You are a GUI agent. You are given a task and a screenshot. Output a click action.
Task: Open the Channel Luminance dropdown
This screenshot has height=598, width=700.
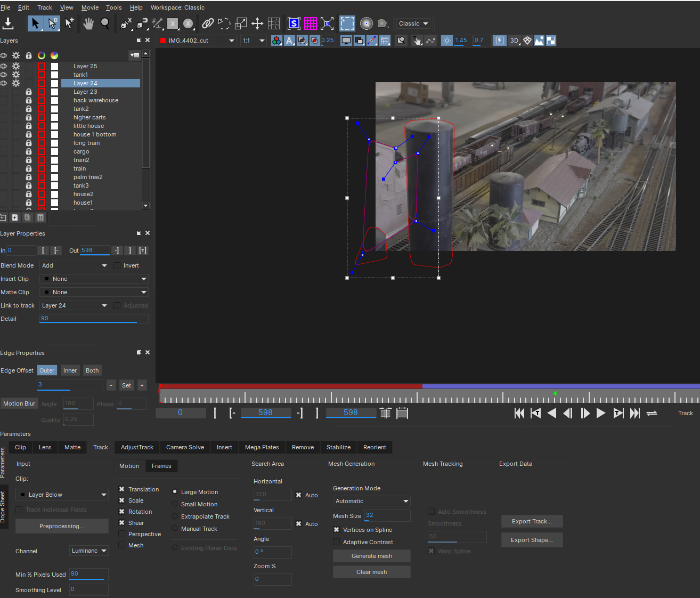click(89, 551)
